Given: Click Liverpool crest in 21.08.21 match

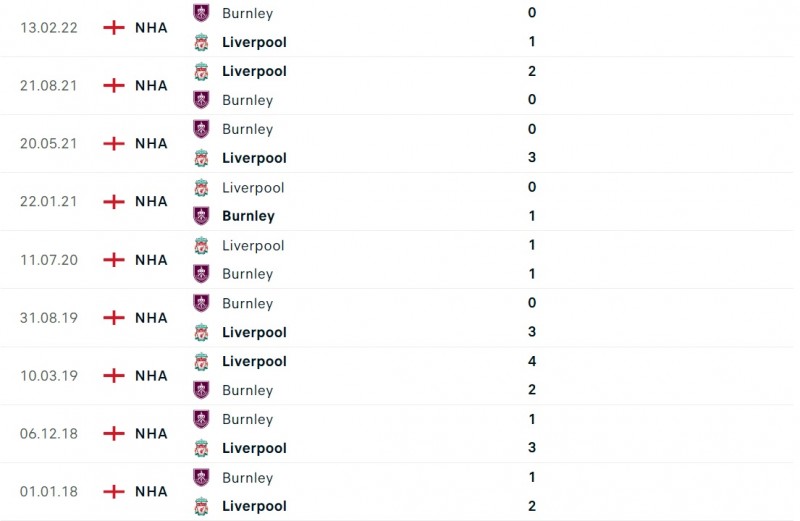Looking at the screenshot, I should click(201, 71).
